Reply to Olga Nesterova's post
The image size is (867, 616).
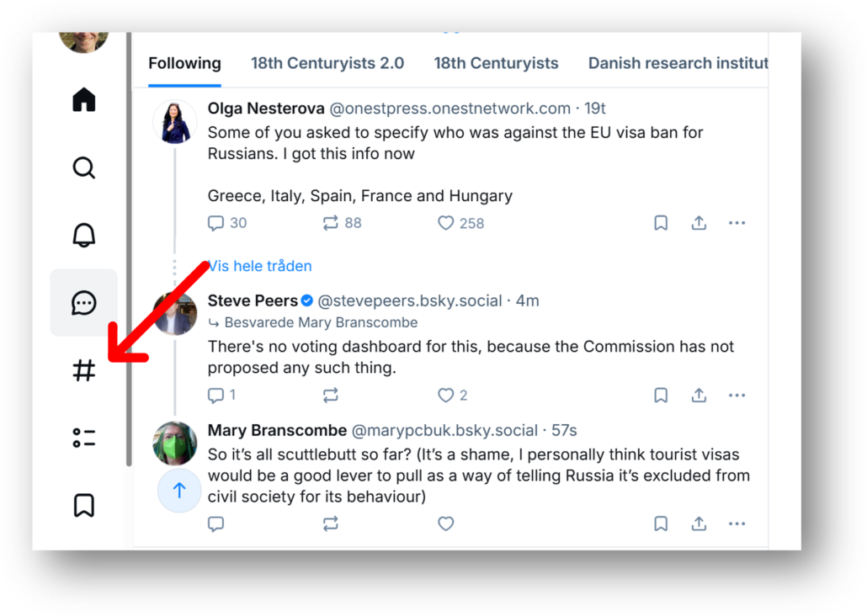(x=216, y=223)
